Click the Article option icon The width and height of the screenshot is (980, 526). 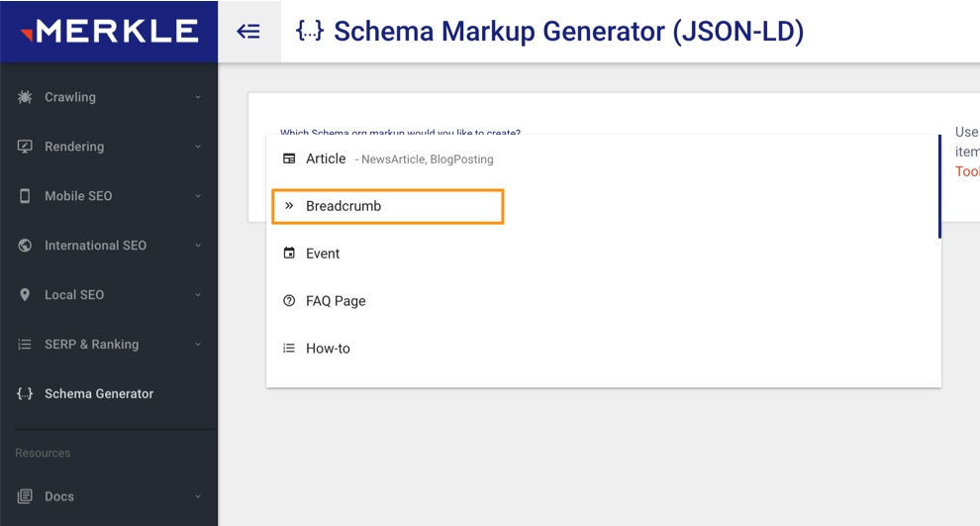pos(289,158)
